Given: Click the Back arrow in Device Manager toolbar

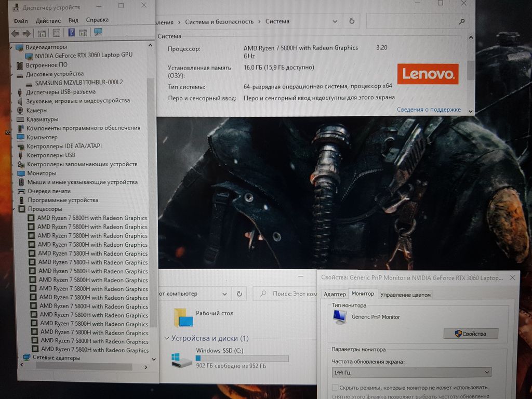Looking at the screenshot, I should tap(15, 33).
